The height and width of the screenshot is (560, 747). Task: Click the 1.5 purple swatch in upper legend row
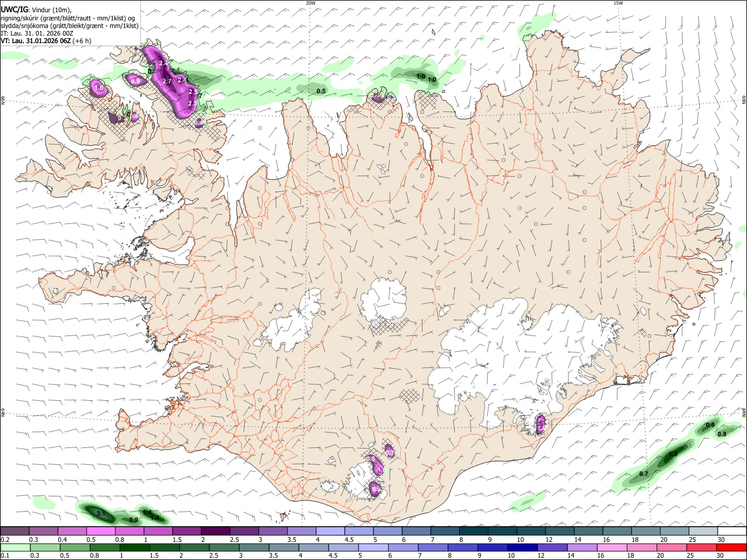tap(187, 531)
